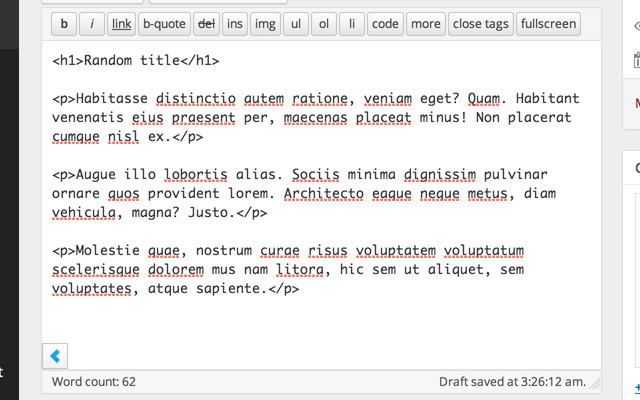Screen dimensions: 640x400
Task: Insert a link with the link button
Action: click(121, 24)
